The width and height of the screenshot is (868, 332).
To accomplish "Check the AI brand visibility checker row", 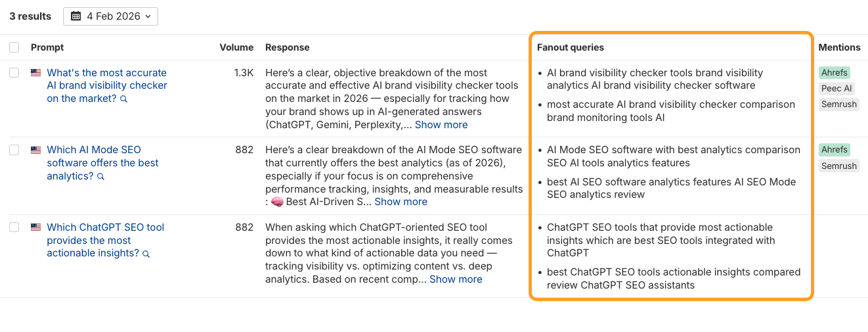I will pos(14,73).
